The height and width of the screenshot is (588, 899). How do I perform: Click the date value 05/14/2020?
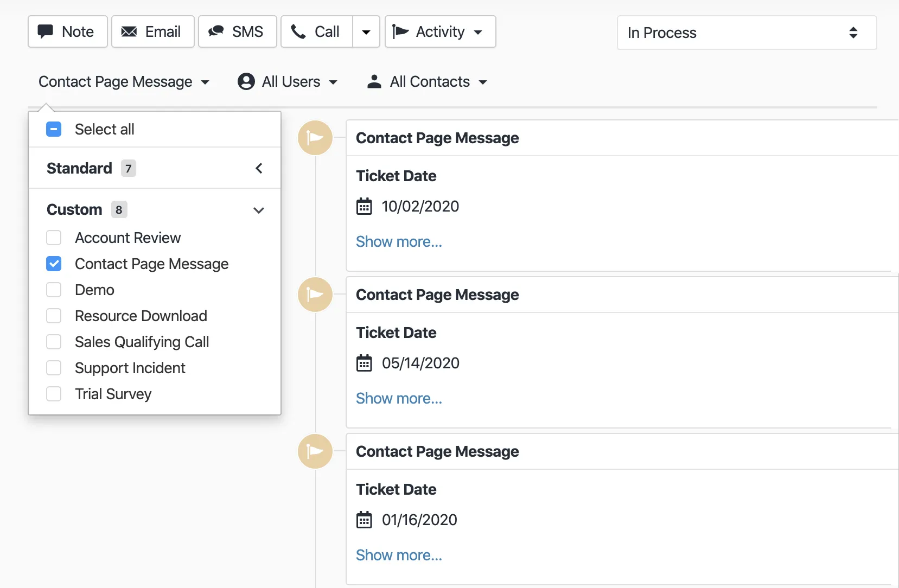[x=421, y=363]
